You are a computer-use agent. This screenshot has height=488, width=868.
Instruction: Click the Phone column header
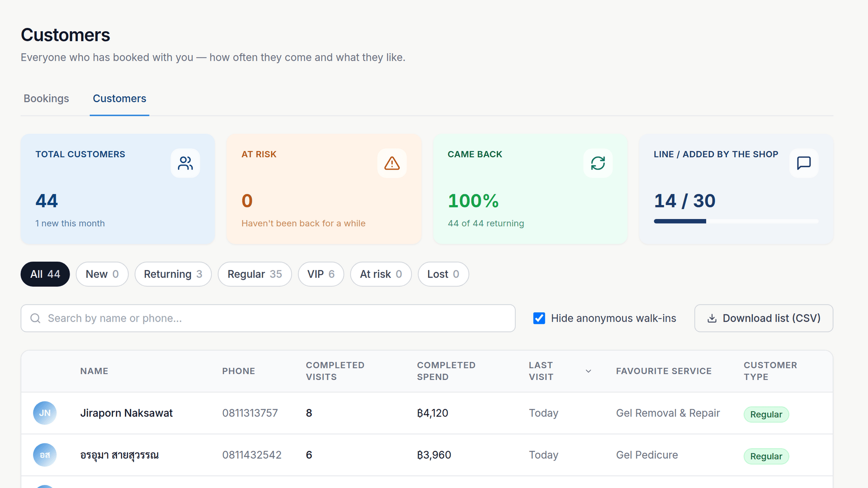pyautogui.click(x=239, y=371)
